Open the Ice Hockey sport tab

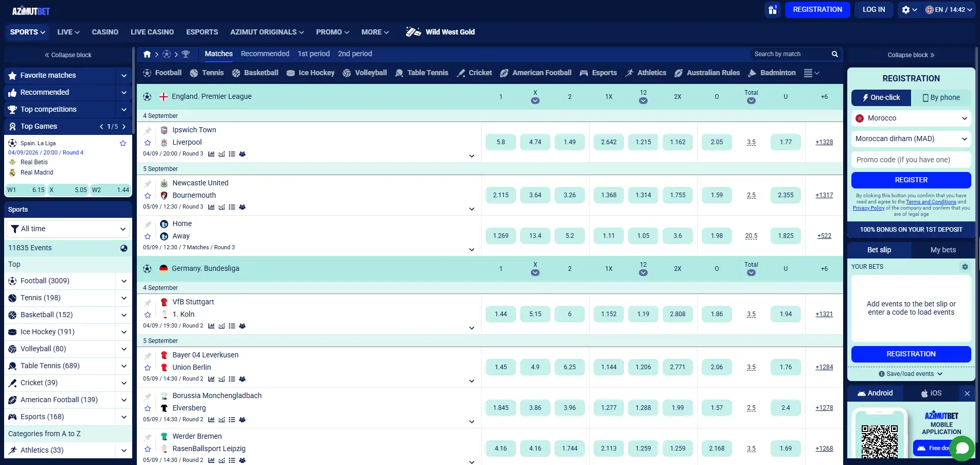[x=311, y=73]
